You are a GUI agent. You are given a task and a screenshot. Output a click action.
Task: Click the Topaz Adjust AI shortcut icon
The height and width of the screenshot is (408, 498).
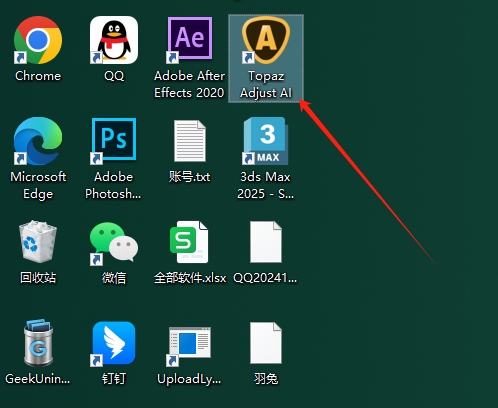click(266, 40)
